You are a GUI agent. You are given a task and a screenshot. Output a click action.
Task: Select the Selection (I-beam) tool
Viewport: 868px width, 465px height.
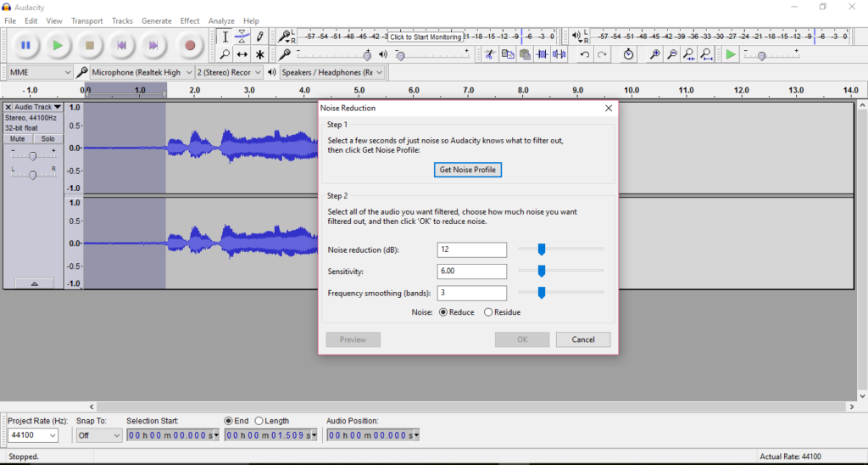click(225, 36)
